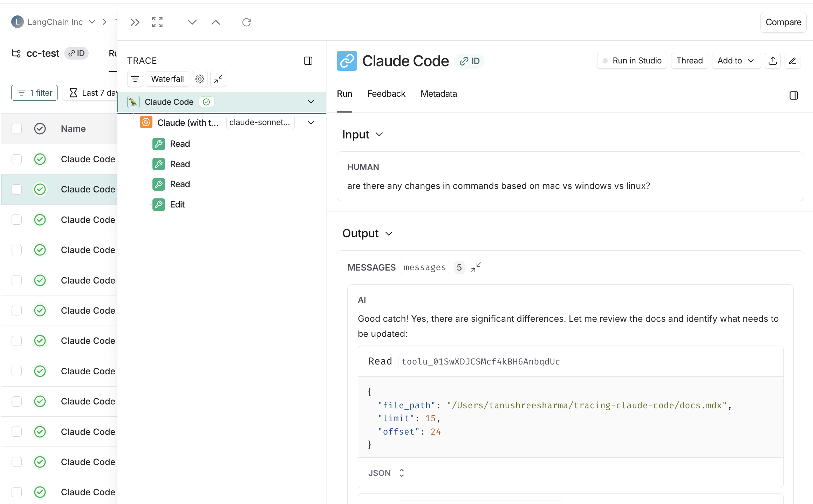Click the JSON format stepper below the Read arguments
The height and width of the screenshot is (504, 813).
point(402,473)
